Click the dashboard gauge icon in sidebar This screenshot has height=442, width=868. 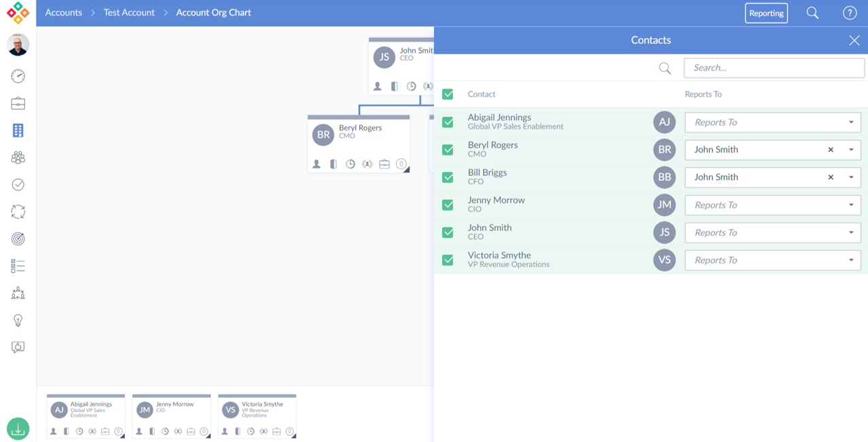click(18, 76)
